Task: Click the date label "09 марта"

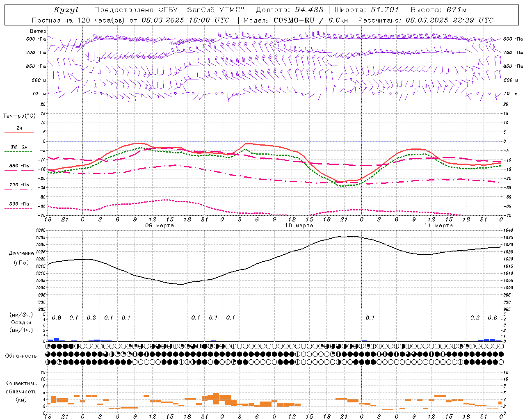Action: tap(160, 226)
